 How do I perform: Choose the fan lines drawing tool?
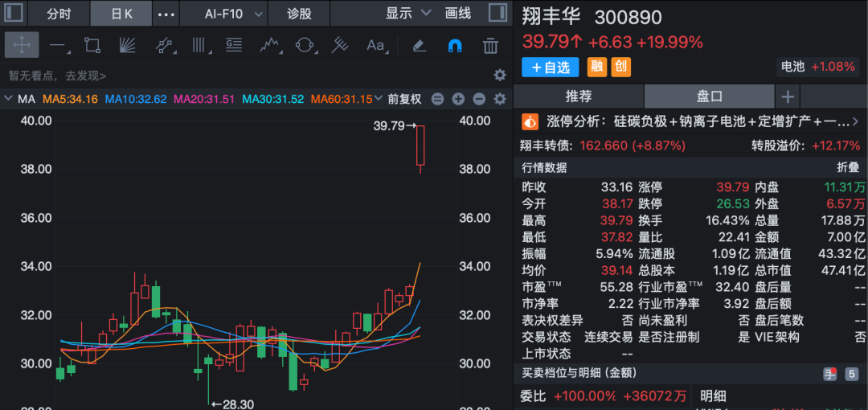click(x=127, y=45)
